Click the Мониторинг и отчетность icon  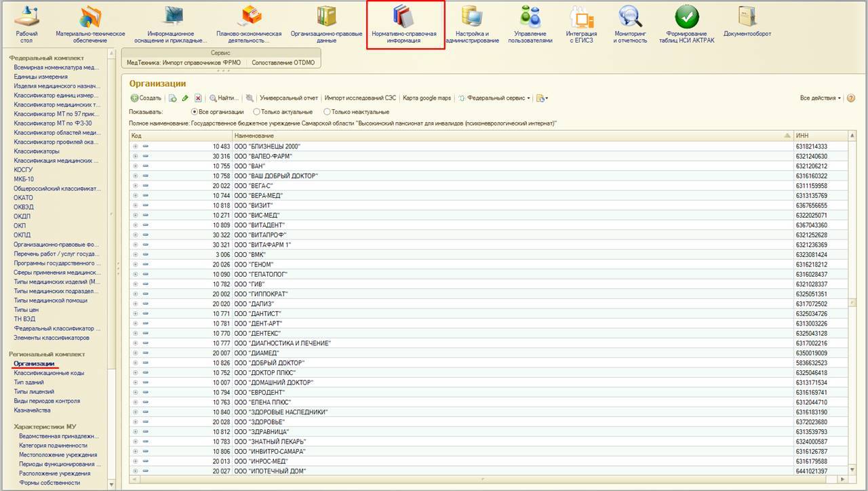630,24
